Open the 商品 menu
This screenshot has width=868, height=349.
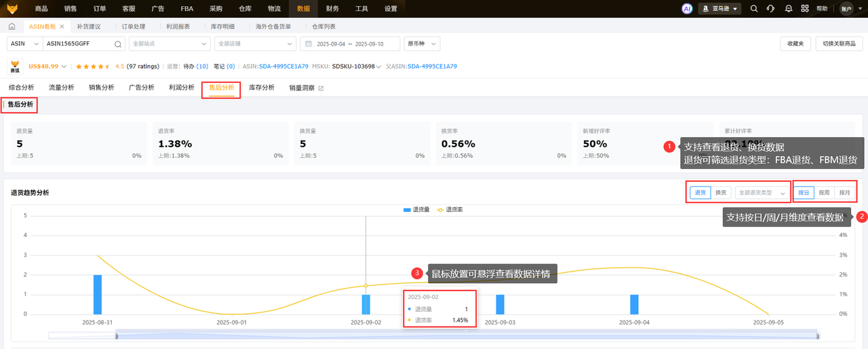(x=41, y=9)
